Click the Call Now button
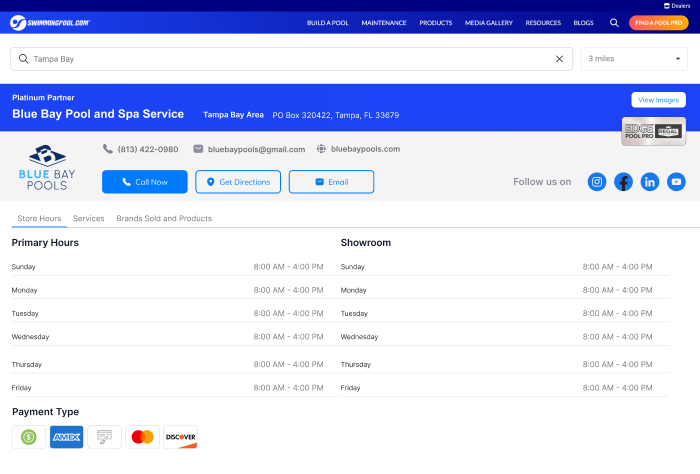This screenshot has height=474, width=700. 145,182
